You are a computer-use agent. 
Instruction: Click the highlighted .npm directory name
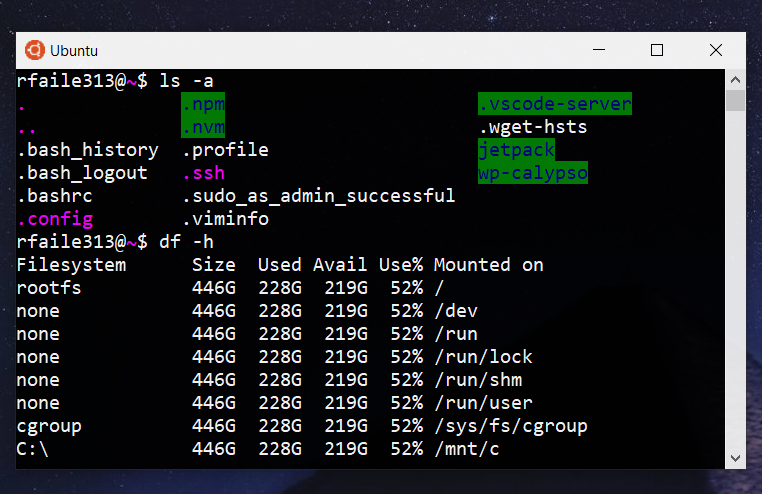pyautogui.click(x=203, y=104)
